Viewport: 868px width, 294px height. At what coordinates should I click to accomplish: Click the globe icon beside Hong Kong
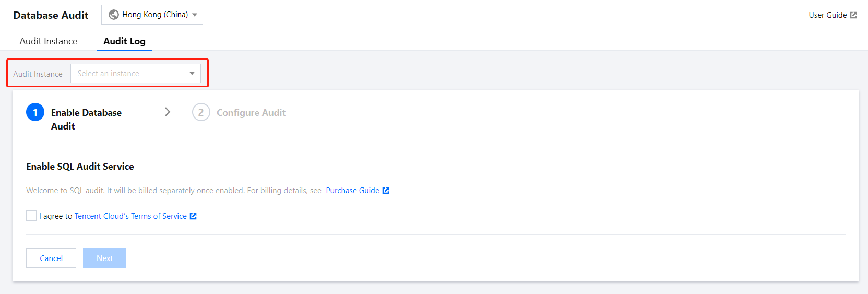pyautogui.click(x=113, y=15)
